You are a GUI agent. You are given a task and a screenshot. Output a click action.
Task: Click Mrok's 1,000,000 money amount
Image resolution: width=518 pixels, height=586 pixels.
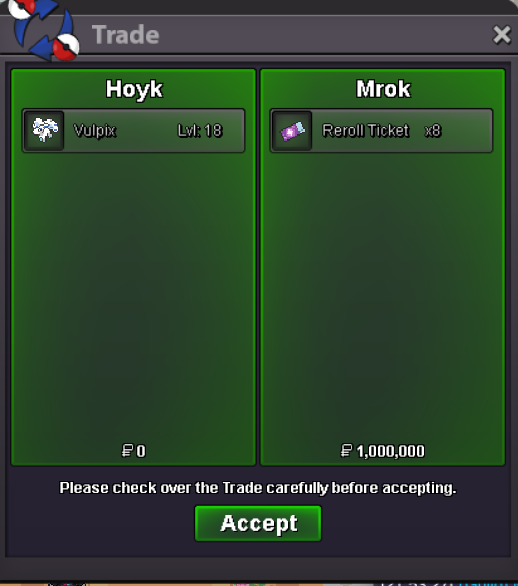pyautogui.click(x=391, y=451)
